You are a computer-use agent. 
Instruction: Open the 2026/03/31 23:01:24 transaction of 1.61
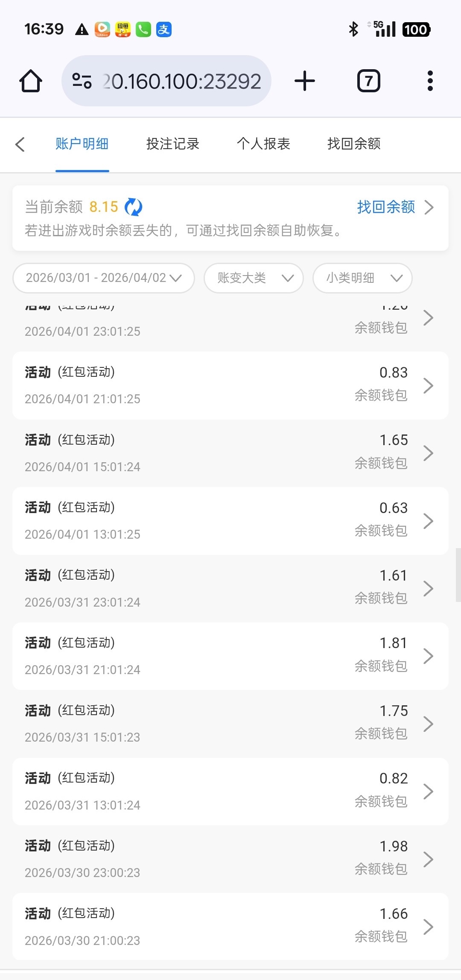click(x=230, y=588)
